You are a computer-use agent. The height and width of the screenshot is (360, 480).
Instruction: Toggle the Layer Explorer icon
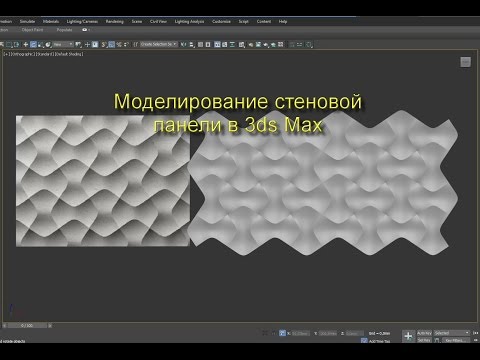pyautogui.click(x=208, y=44)
